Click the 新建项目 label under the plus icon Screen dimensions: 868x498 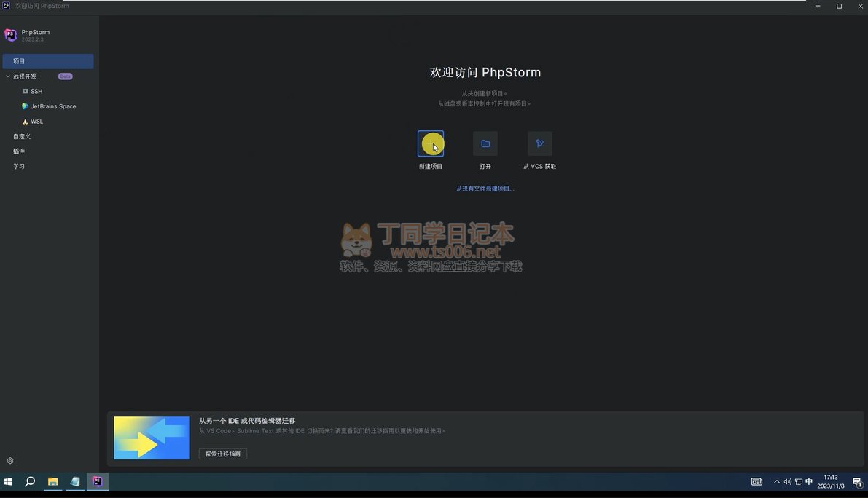[431, 167]
